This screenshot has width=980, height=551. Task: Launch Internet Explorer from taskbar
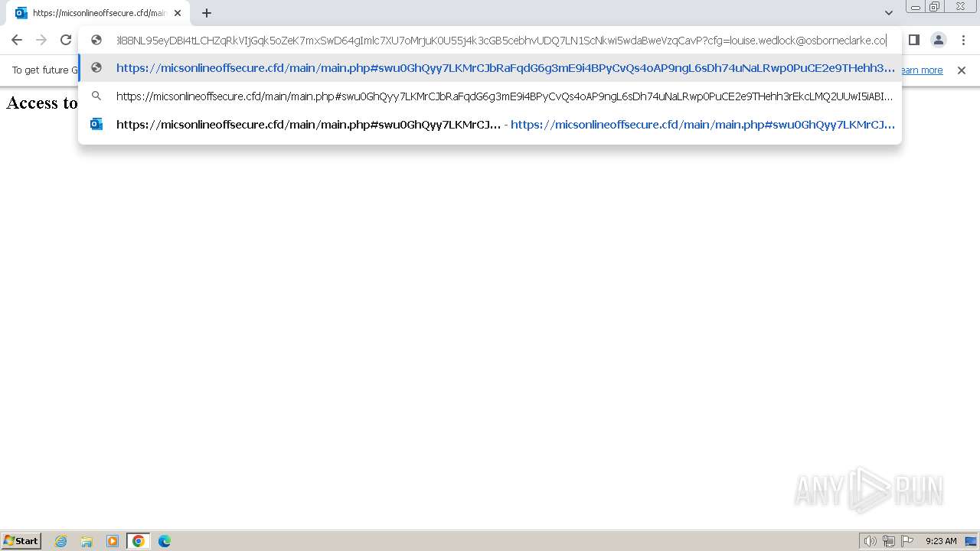click(61, 541)
